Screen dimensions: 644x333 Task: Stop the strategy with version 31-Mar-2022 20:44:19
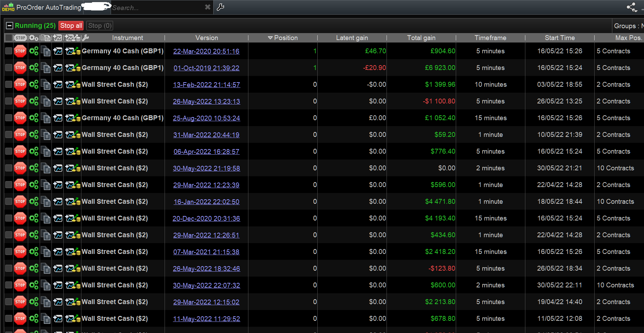click(x=20, y=135)
